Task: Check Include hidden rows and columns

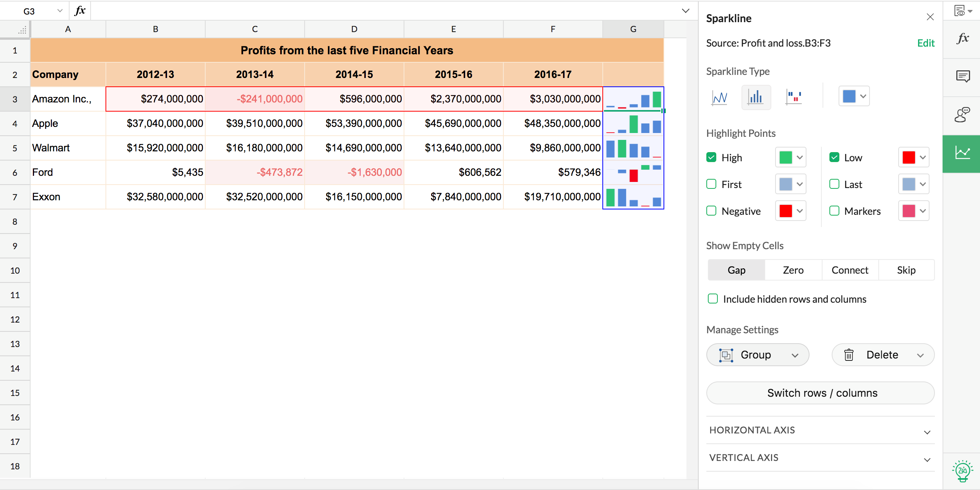Action: (x=713, y=299)
